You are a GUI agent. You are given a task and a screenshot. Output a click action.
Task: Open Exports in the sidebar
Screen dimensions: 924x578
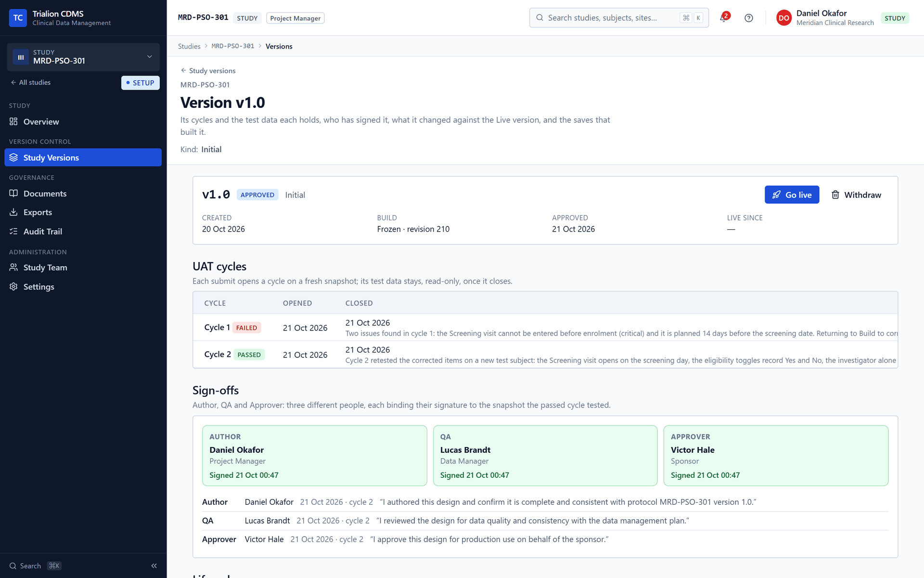click(x=83, y=212)
